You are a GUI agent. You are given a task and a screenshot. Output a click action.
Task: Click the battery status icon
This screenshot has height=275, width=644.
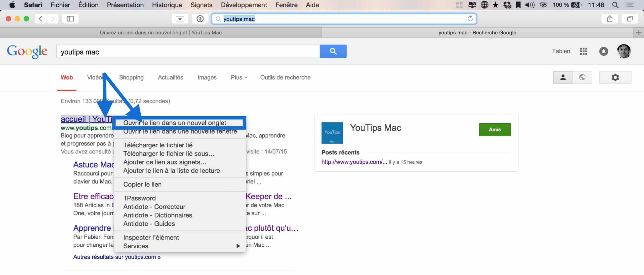click(576, 5)
